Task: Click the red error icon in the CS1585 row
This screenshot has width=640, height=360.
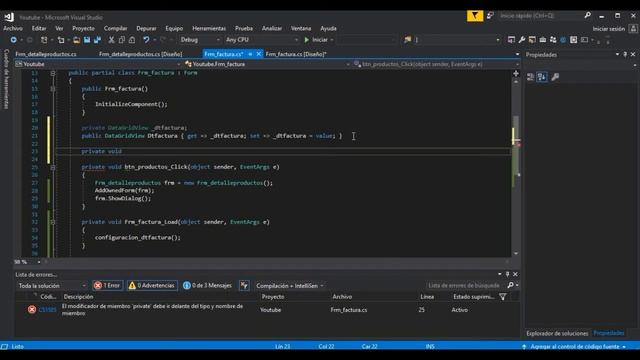Action: point(32,310)
